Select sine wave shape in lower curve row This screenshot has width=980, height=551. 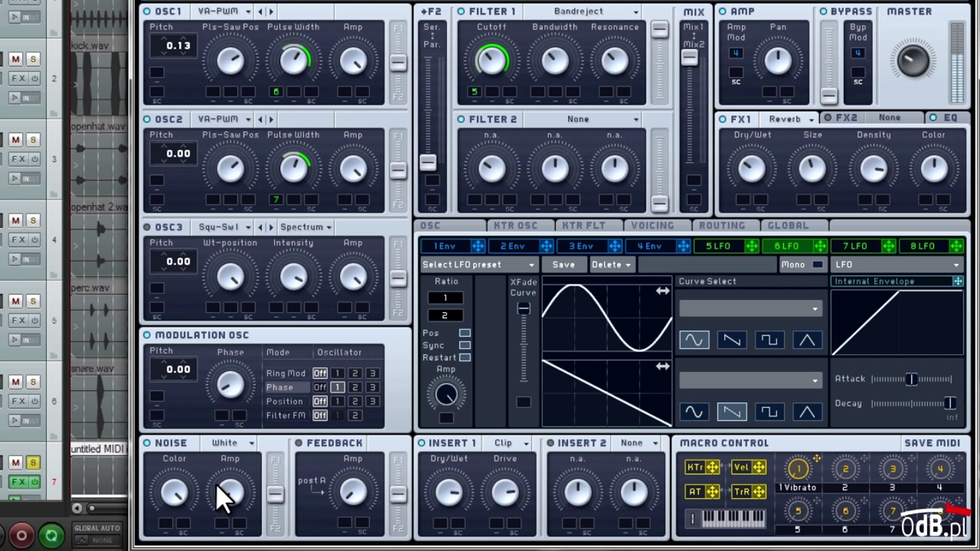point(694,411)
